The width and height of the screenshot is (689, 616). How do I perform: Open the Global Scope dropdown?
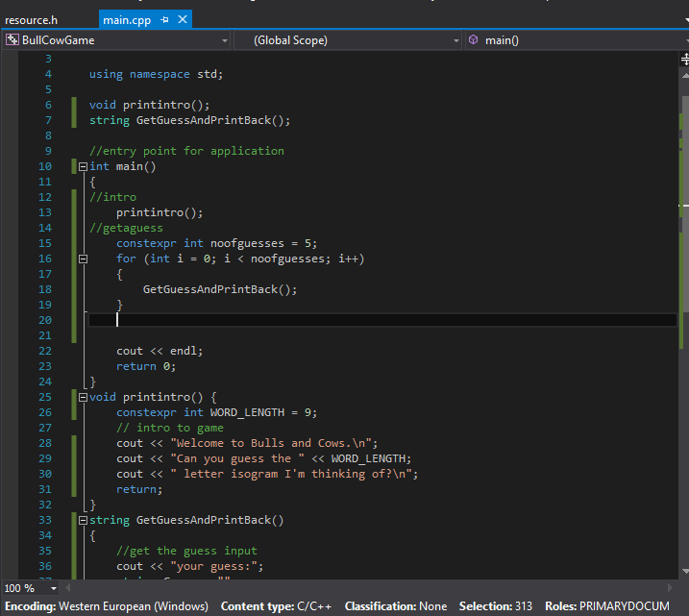click(x=456, y=40)
